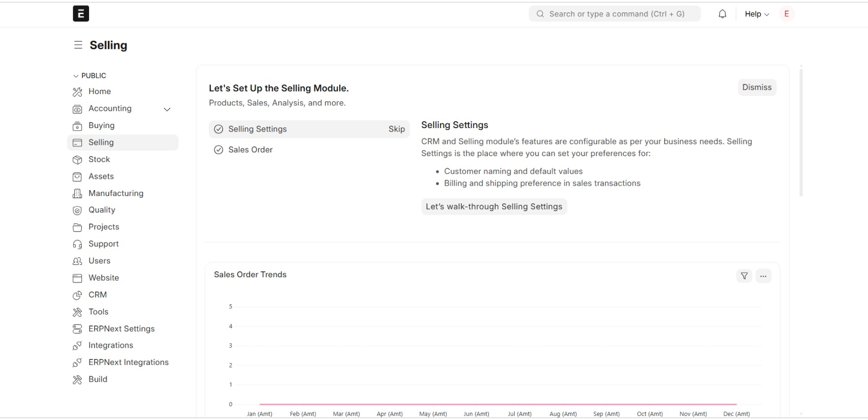The width and height of the screenshot is (868, 420).
Task: Click the Sales Order step checkmark circle
Action: [219, 150]
